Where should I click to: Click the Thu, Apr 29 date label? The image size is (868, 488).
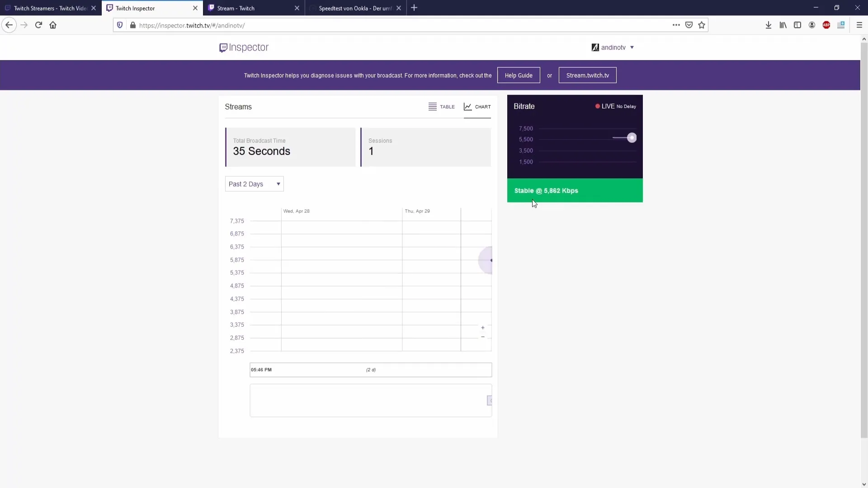pyautogui.click(x=417, y=211)
